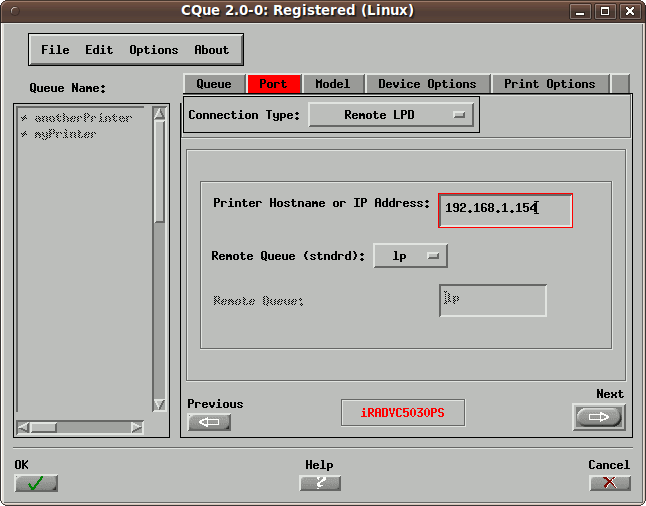
Task: Click the green checkmark OK button
Action: point(36,483)
